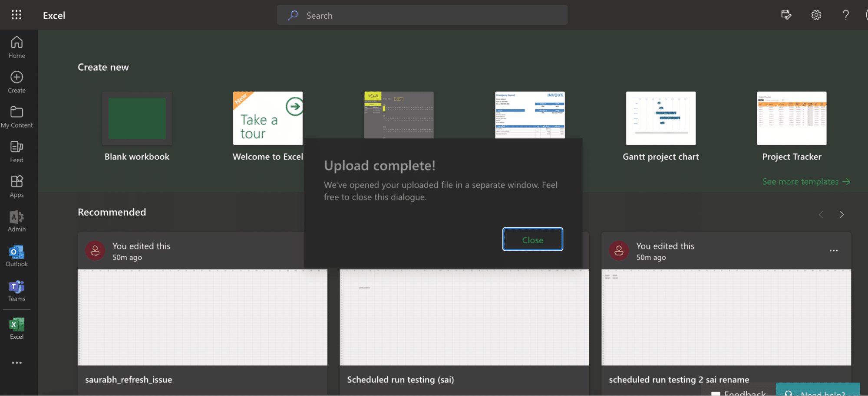Click avatar on saurabh_refresh_issue card
This screenshot has width=868, height=396.
coord(95,251)
